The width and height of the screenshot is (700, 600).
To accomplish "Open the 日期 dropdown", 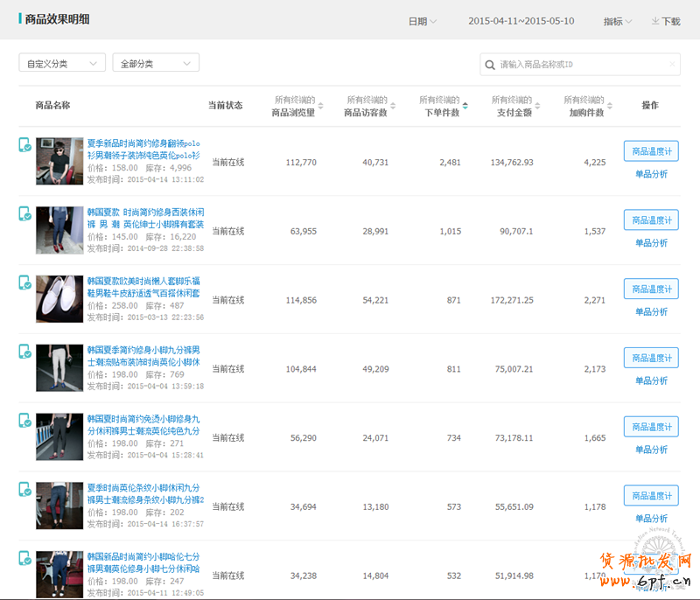I will pyautogui.click(x=422, y=21).
